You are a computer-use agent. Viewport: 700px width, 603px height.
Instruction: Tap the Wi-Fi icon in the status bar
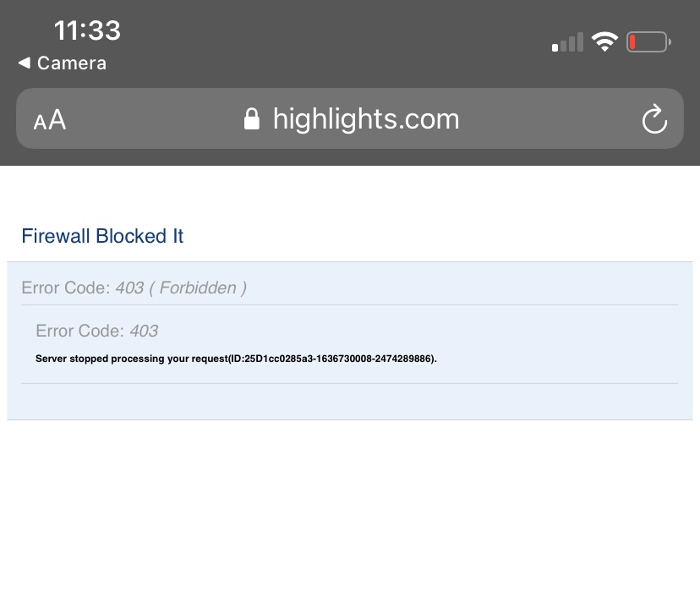(604, 41)
